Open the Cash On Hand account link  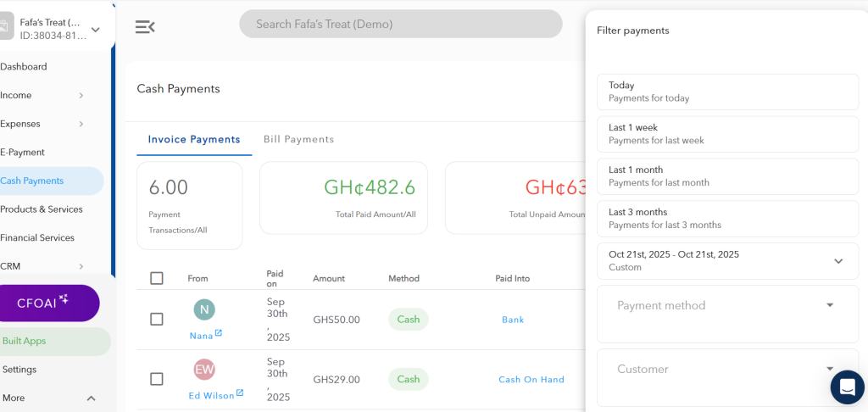click(531, 380)
